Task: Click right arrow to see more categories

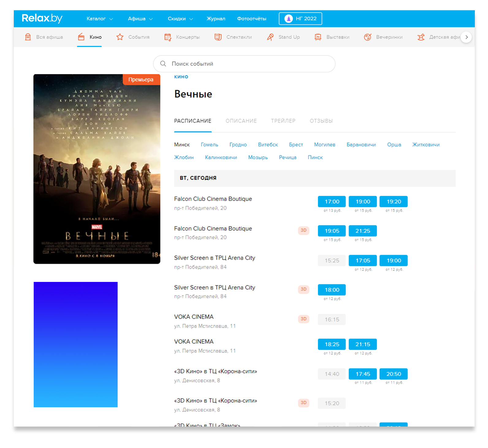Action: pos(467,37)
